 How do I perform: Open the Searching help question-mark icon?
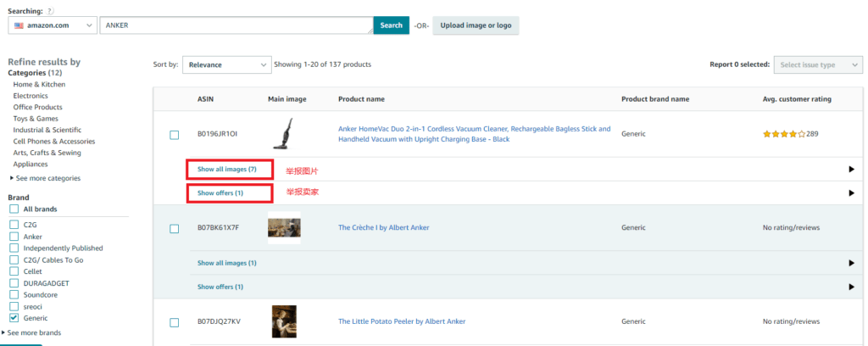[50, 11]
